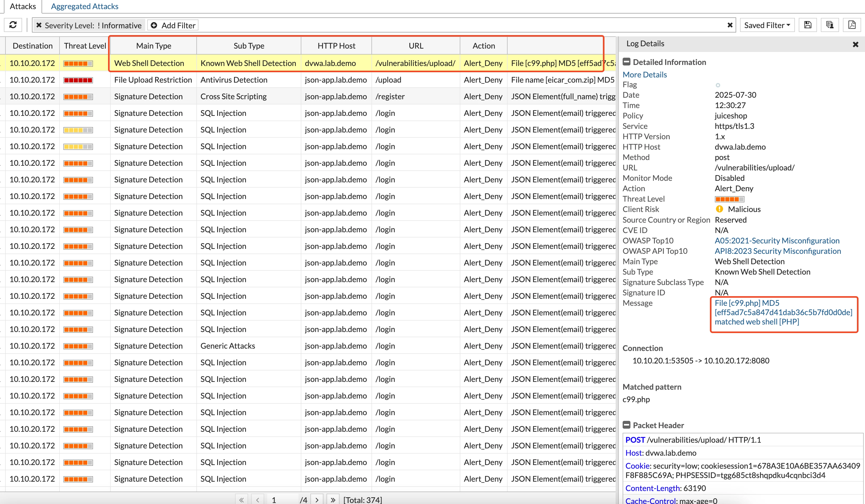
Task: Click the refresh logs icon
Action: coord(13,25)
